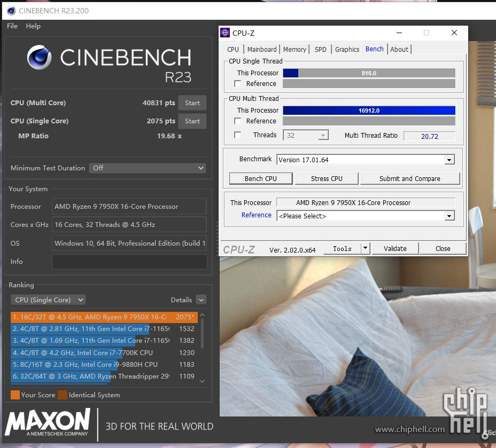Enable Single Thread Reference checkbox in CPU-Z

tap(237, 84)
